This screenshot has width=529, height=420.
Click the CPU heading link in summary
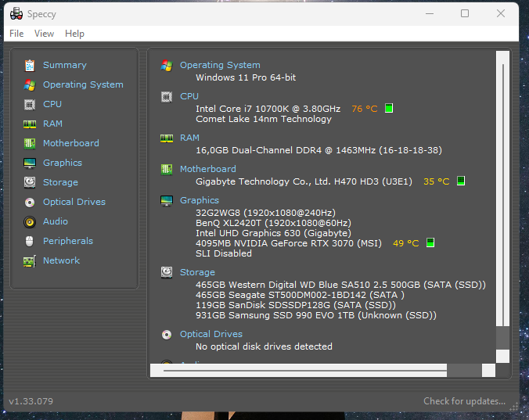pos(189,96)
